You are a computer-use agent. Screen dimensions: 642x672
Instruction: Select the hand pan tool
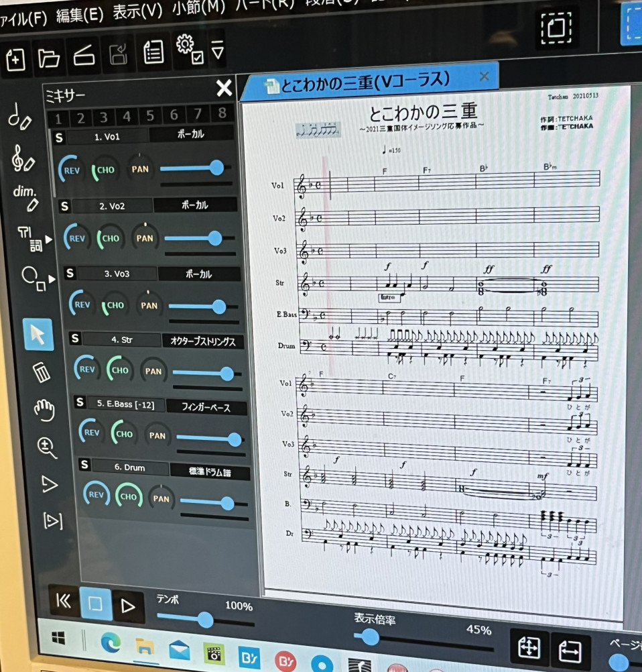[x=44, y=410]
